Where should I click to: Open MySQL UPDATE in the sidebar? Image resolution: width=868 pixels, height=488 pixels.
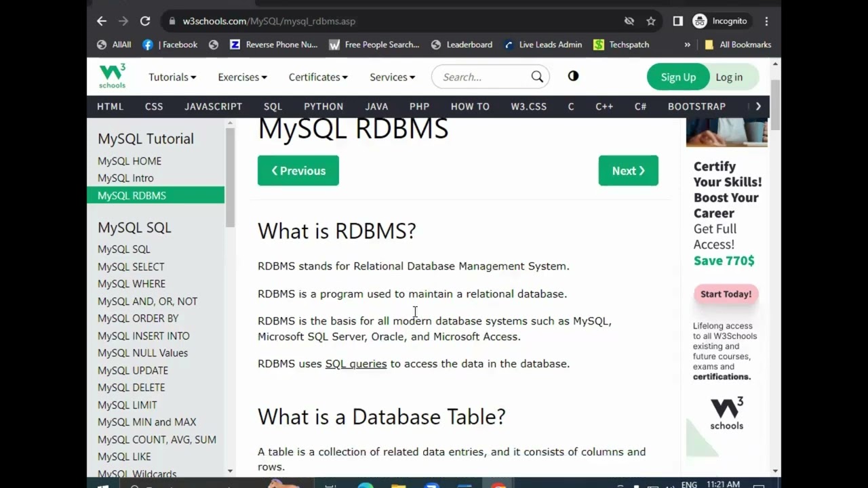pyautogui.click(x=132, y=371)
